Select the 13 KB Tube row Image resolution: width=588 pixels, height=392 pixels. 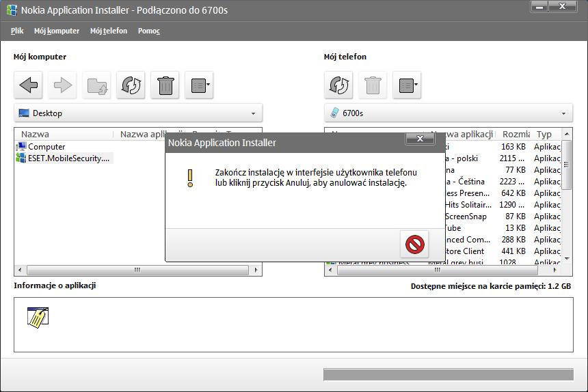click(503, 228)
